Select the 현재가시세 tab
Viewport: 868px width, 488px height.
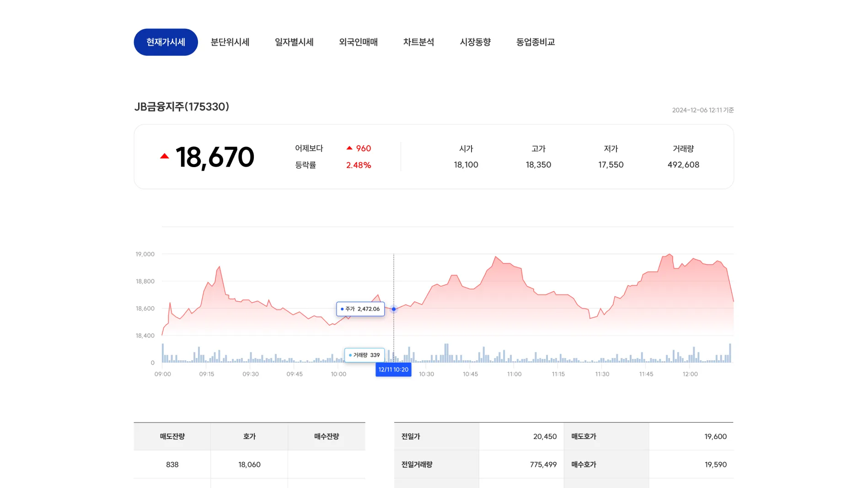[166, 42]
